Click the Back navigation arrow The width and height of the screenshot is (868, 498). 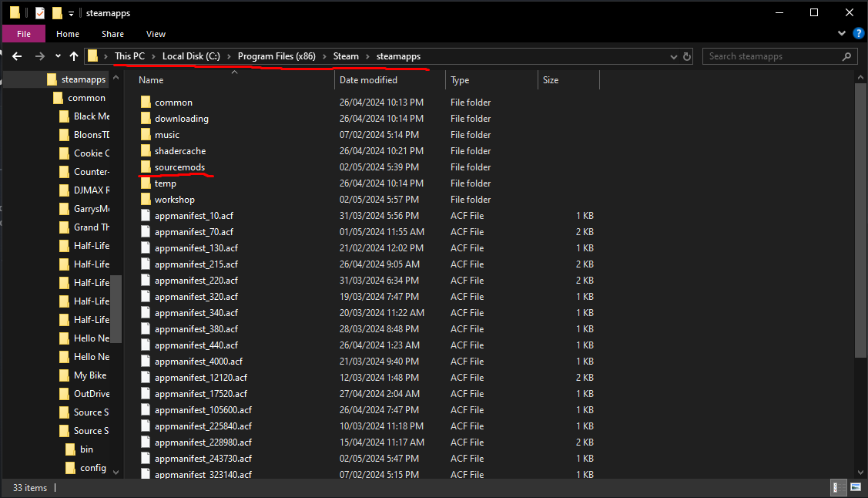click(17, 56)
